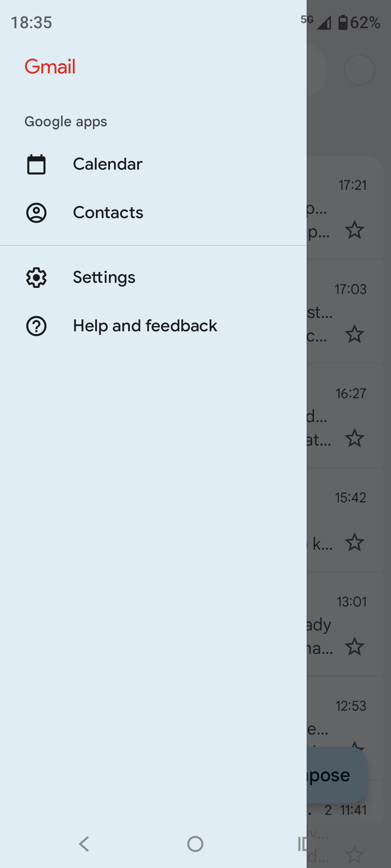
Task: Open Gmail Settings
Action: 104,277
